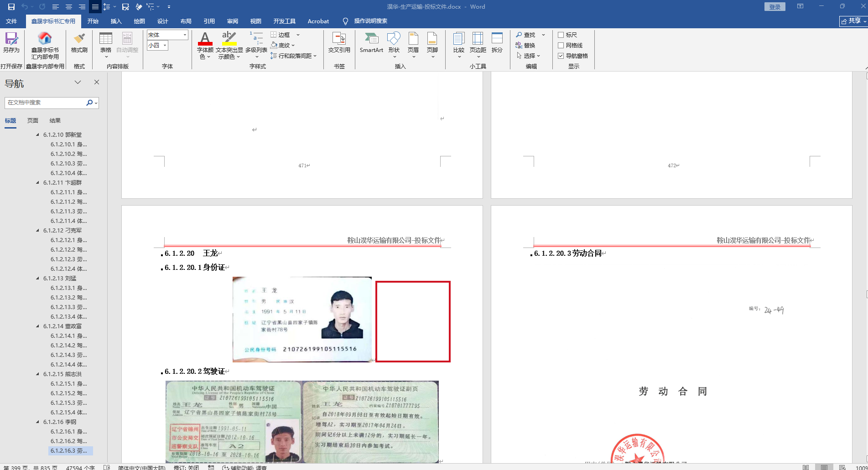Switch to the 审阅 ribbon tab
The width and height of the screenshot is (868, 470).
tap(233, 21)
